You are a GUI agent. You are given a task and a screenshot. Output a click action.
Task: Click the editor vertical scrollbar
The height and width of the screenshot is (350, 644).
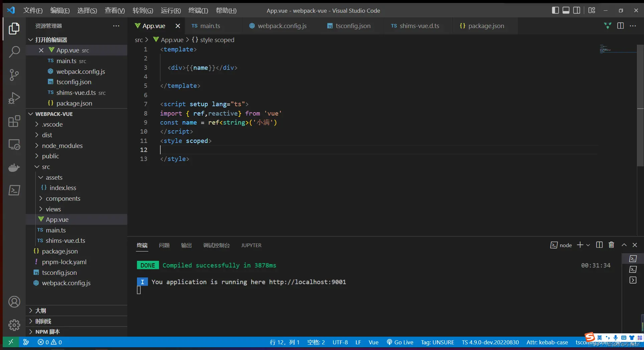640,106
